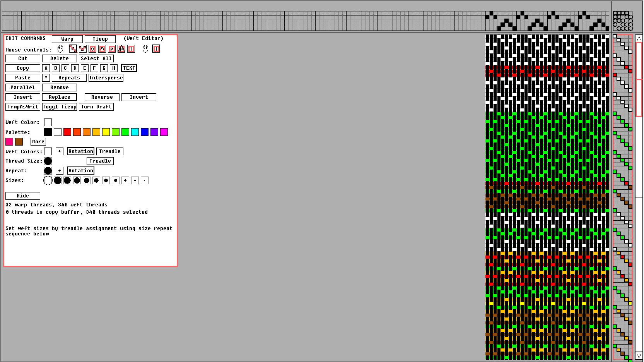The width and height of the screenshot is (644, 362).
Task: Select the empty circle in Sizes row
Action: pos(48,180)
